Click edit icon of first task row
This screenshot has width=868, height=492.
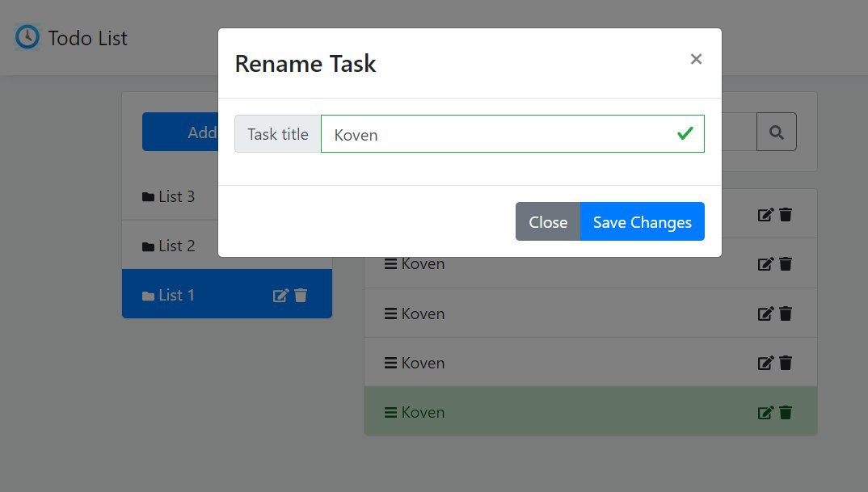[765, 215]
